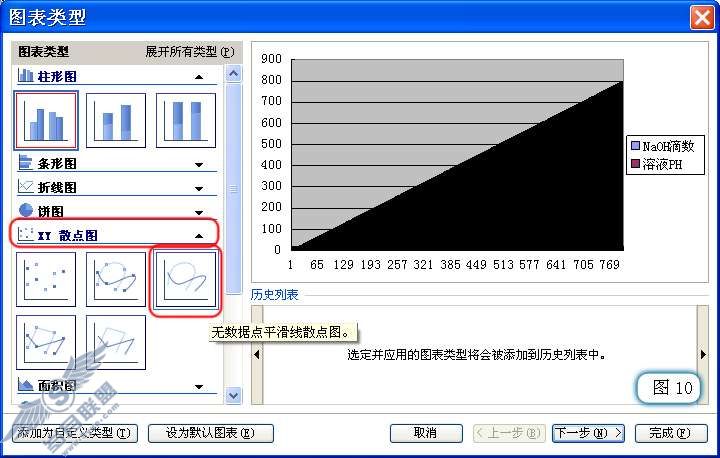Click the 设为默认图表 (E) button

pos(211,433)
